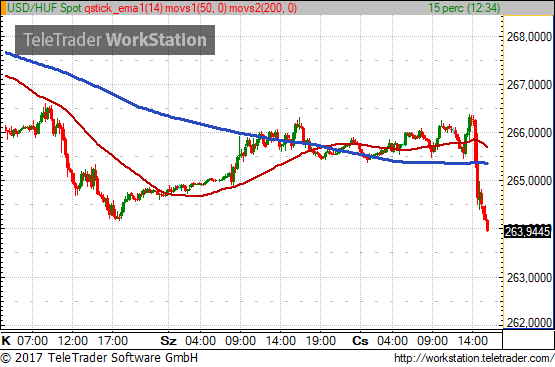Click the 19:00 time axis label

tap(321, 341)
